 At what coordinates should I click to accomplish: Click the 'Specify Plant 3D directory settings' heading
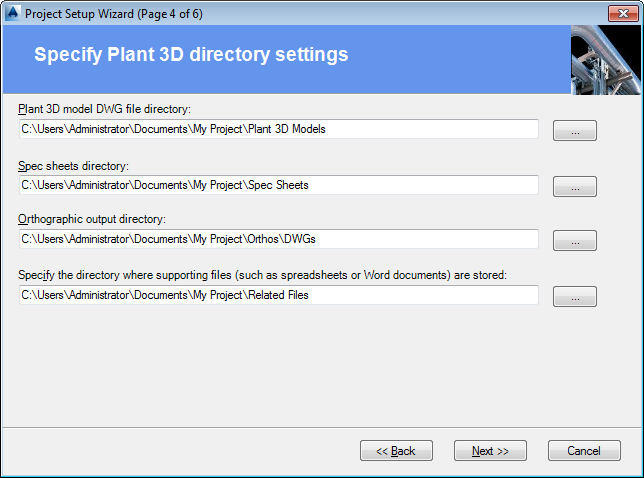tap(191, 55)
